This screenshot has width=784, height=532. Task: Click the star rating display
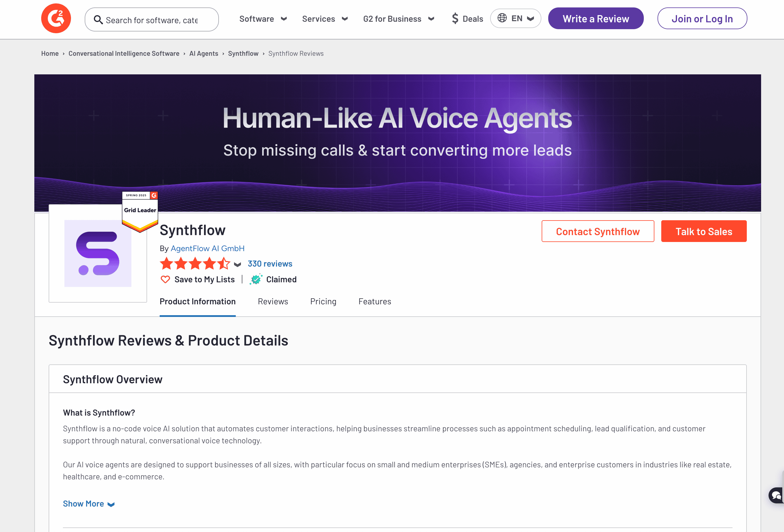(195, 264)
